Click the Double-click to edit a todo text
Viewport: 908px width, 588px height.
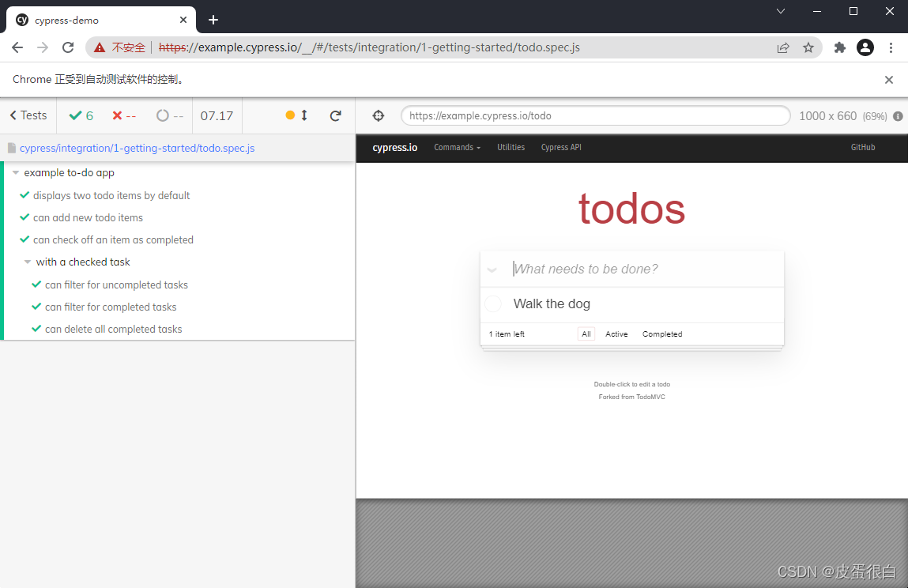(x=631, y=384)
